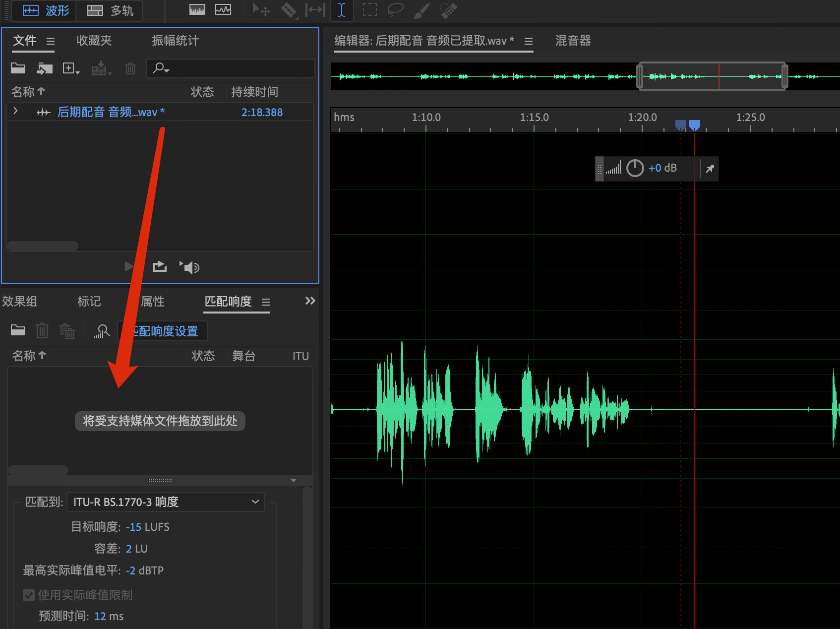Viewport: 840px width, 629px height.
Task: Open the editor panel menu icon
Action: [x=529, y=41]
